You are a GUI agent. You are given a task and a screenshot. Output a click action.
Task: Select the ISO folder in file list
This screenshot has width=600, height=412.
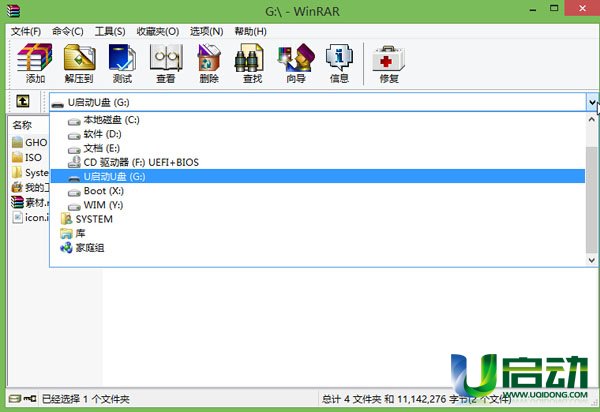tap(27, 157)
